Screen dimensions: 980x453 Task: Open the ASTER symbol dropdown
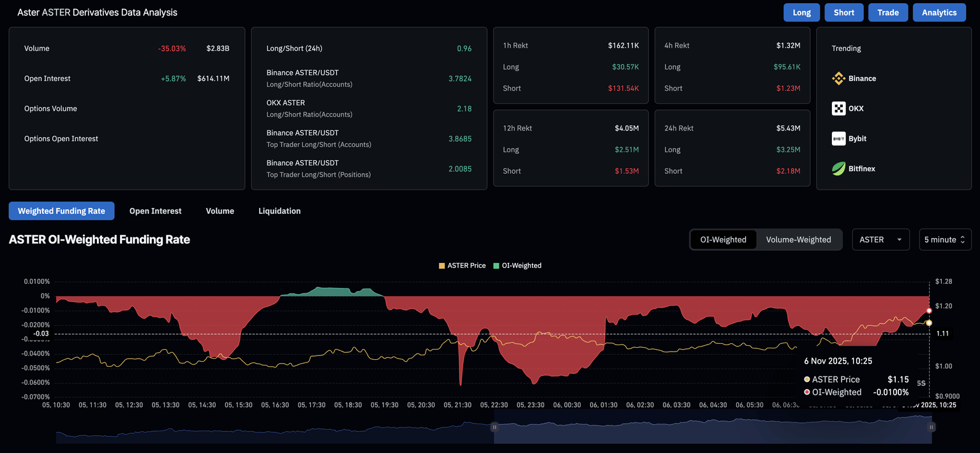click(x=880, y=240)
